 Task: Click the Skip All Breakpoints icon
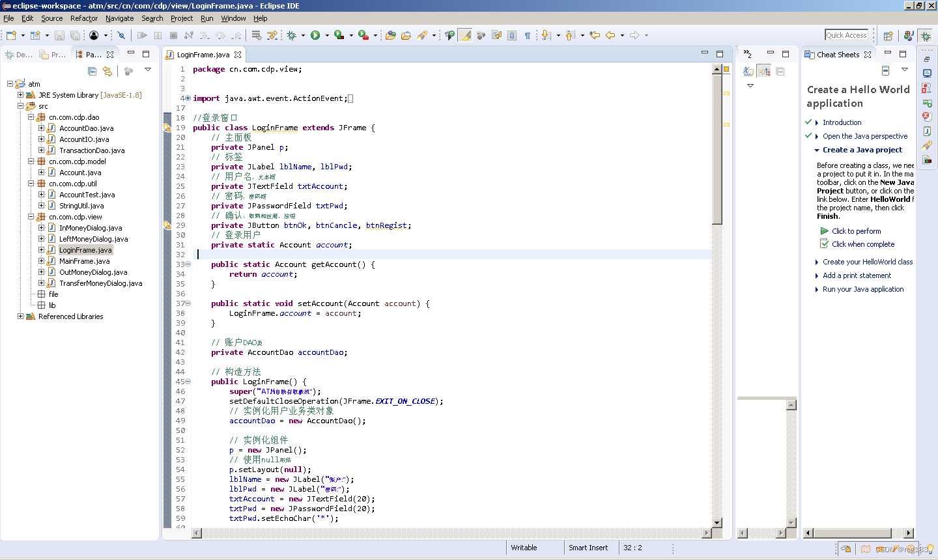pos(122,35)
